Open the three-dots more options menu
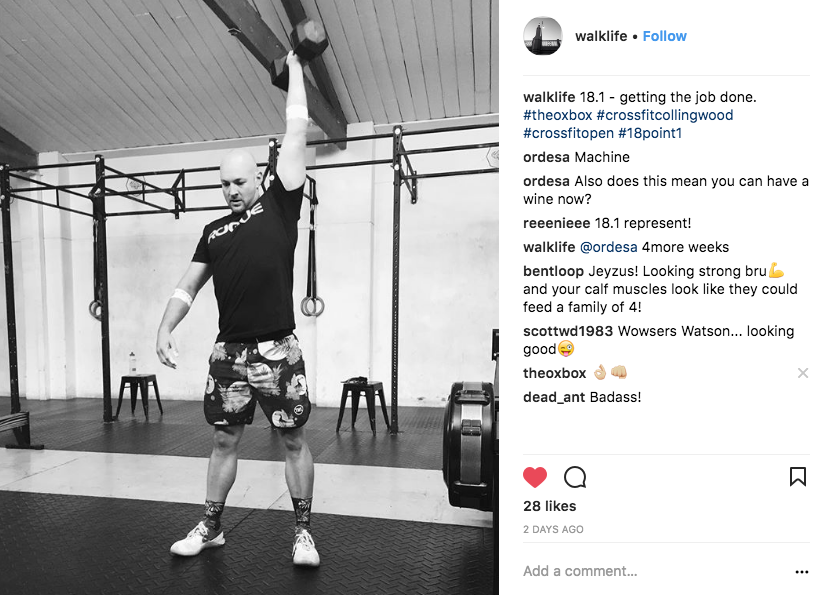833x595 pixels. pyautogui.click(x=802, y=572)
